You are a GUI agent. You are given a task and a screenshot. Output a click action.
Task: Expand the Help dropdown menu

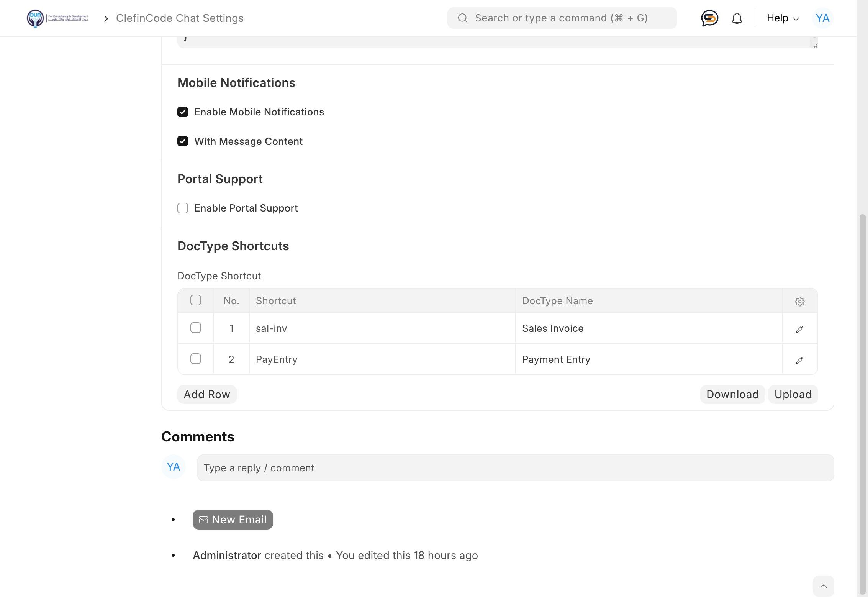pyautogui.click(x=783, y=18)
